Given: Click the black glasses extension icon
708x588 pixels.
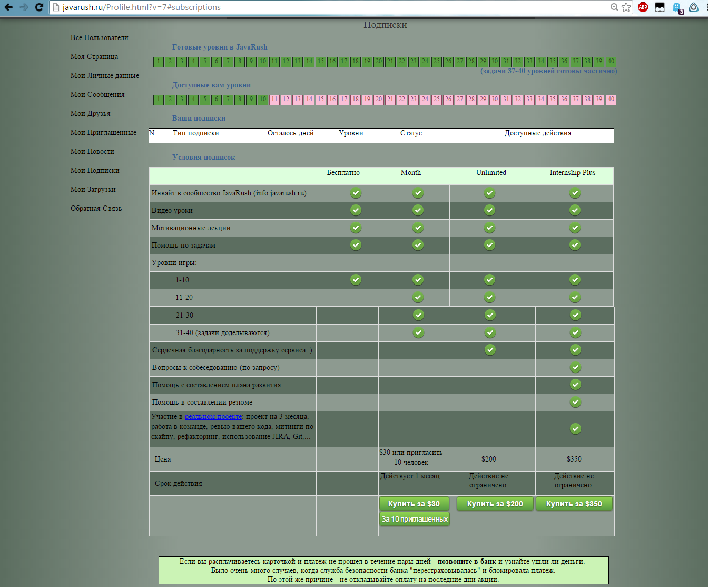Looking at the screenshot, I should coord(660,7).
